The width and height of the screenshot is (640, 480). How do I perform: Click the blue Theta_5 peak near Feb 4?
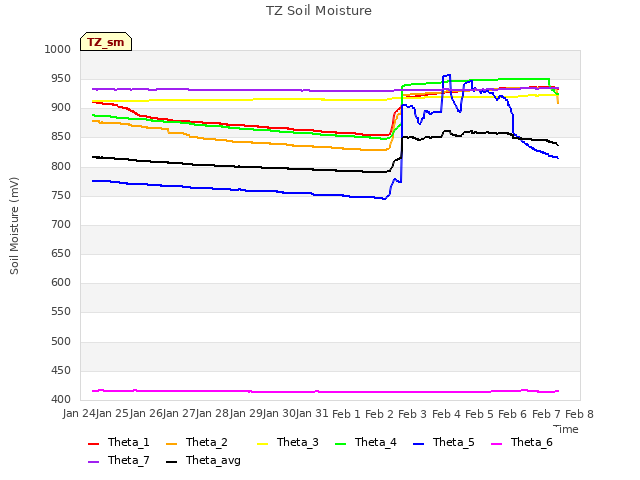coord(447,76)
